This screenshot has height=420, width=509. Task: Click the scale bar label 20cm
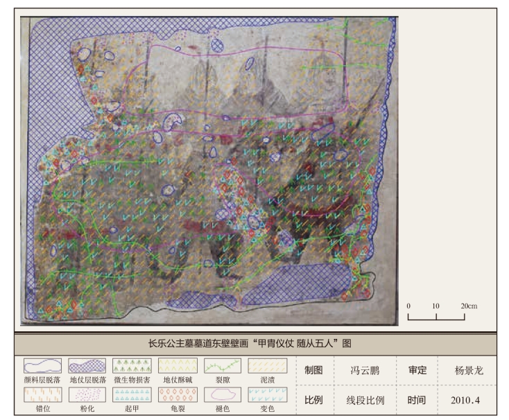(469, 306)
